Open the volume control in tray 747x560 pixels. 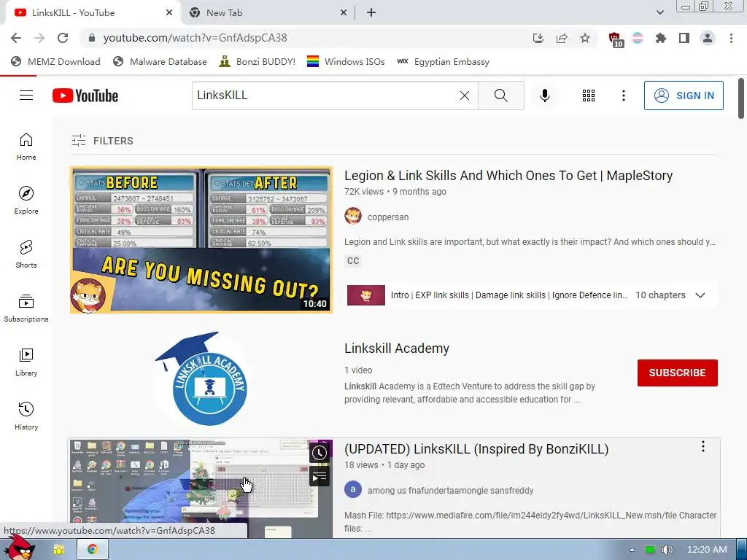pos(667,550)
